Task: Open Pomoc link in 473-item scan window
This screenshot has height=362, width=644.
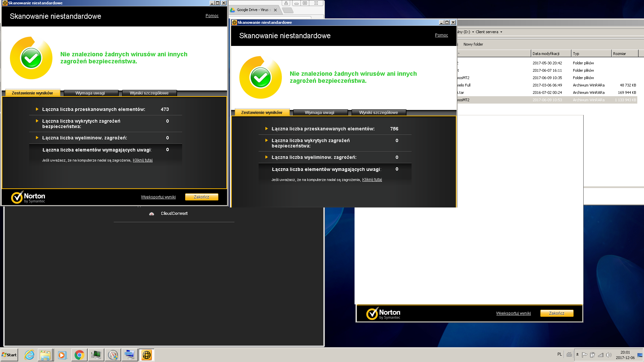Action: [212, 16]
